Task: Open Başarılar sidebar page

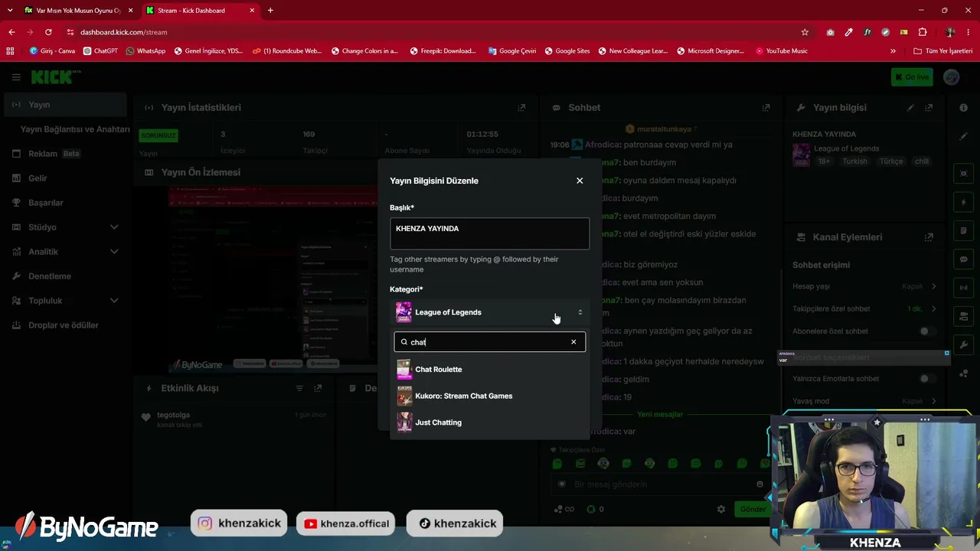Action: pos(64,203)
